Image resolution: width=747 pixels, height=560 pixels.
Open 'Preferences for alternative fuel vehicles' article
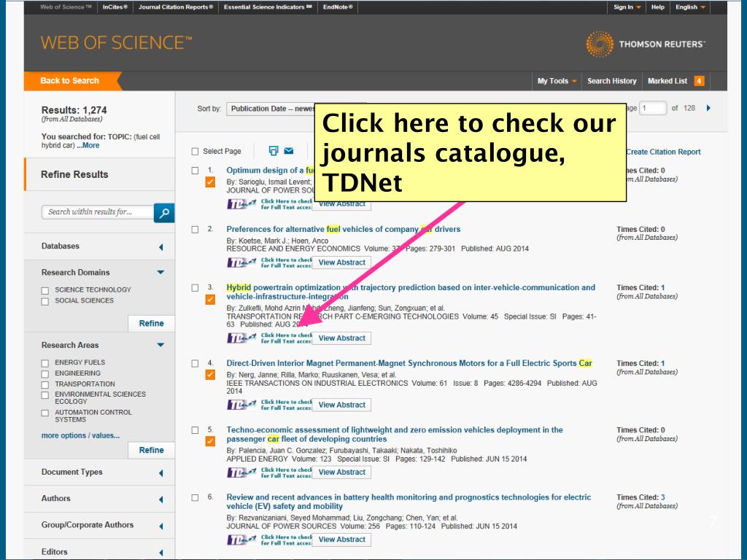[344, 229]
